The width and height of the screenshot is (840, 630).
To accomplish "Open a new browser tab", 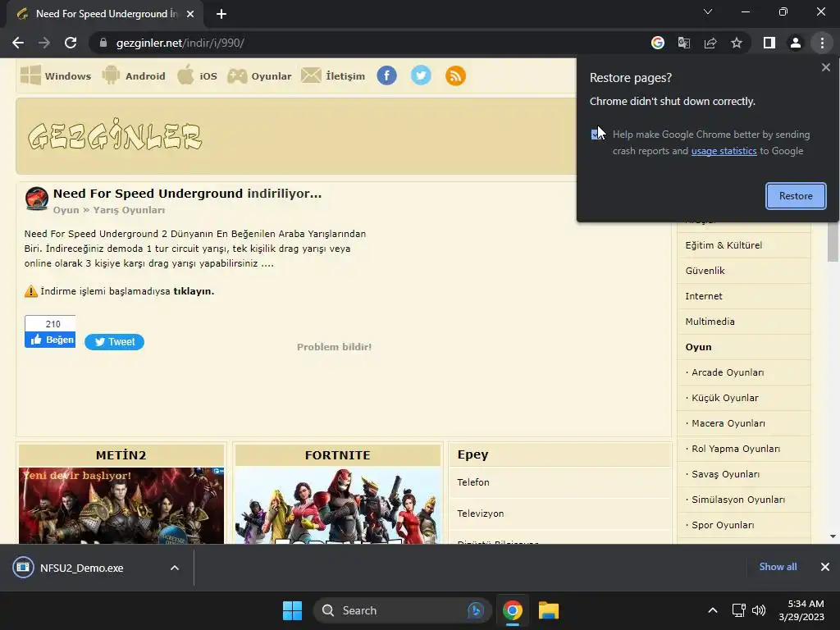I will (x=221, y=14).
